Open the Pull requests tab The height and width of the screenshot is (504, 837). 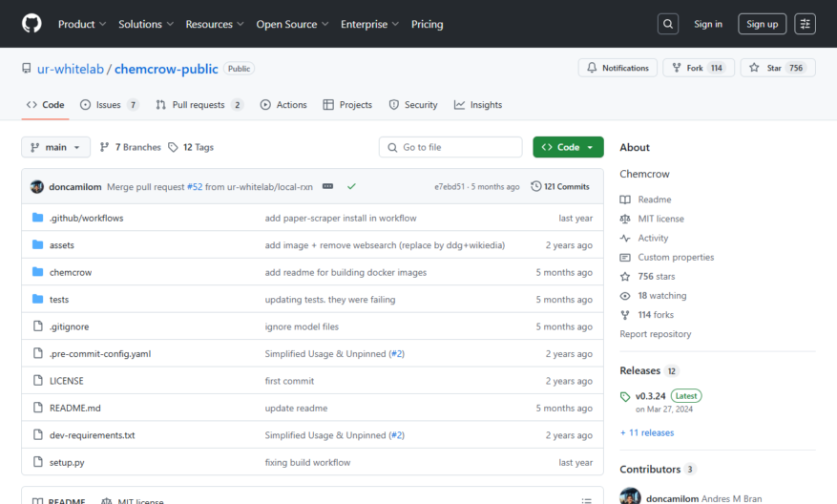pos(199,105)
